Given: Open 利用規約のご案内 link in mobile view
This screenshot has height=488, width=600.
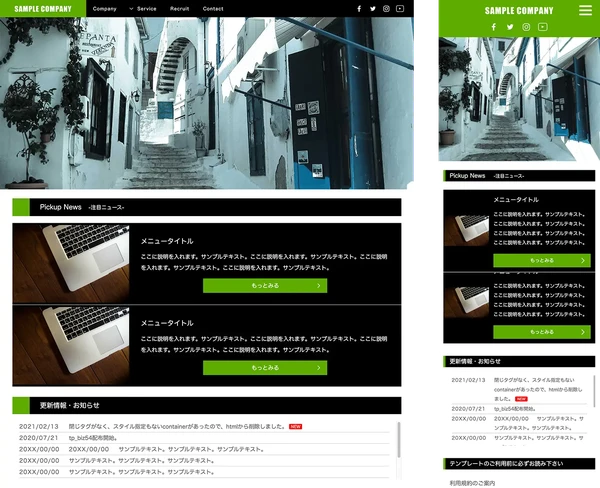Looking at the screenshot, I should 472,483.
